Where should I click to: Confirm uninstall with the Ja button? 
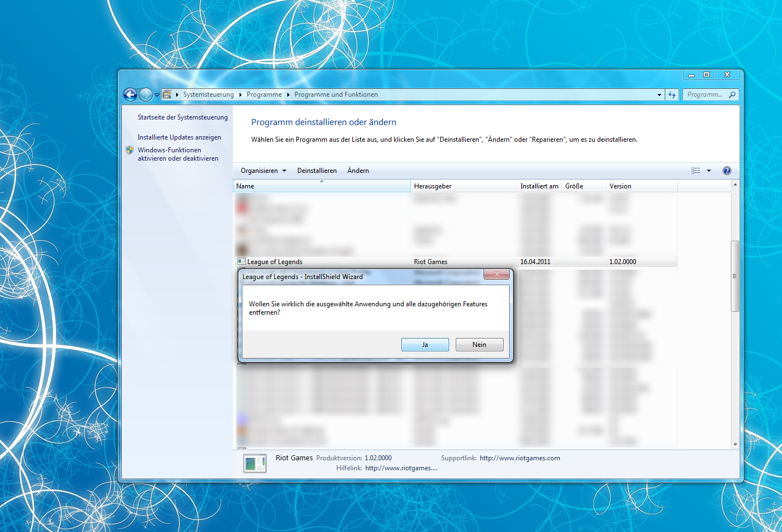pyautogui.click(x=425, y=345)
